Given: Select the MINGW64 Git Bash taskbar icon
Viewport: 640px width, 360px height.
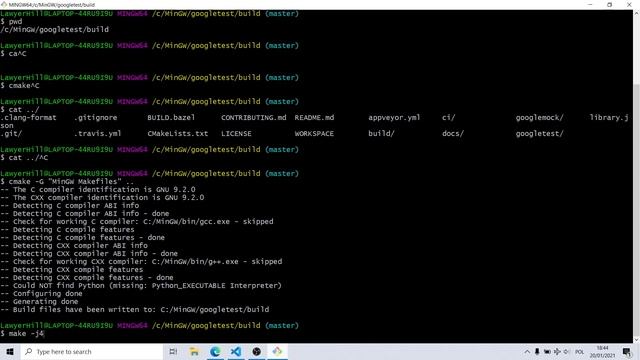Looking at the screenshot, I should click(x=277, y=351).
